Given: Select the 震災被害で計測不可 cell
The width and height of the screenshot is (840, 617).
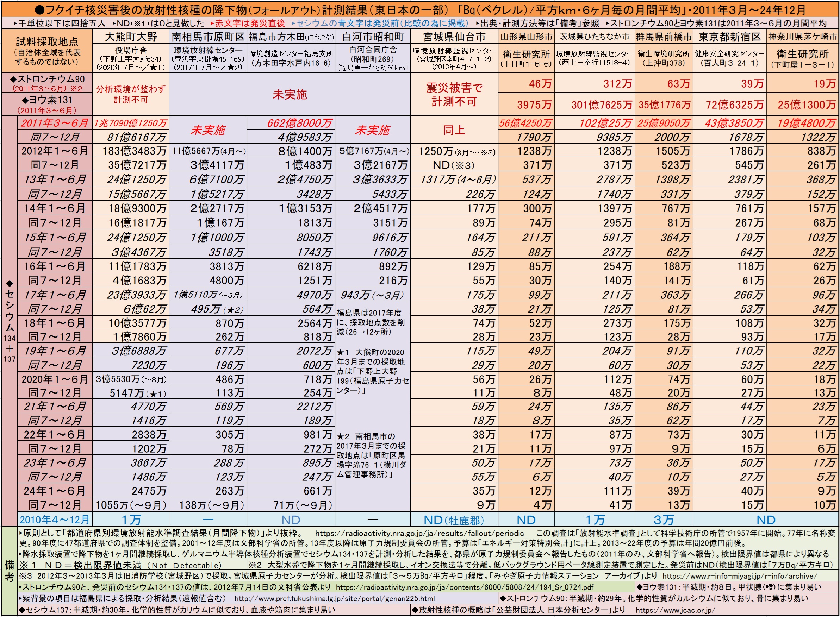Looking at the screenshot, I should (x=454, y=94).
